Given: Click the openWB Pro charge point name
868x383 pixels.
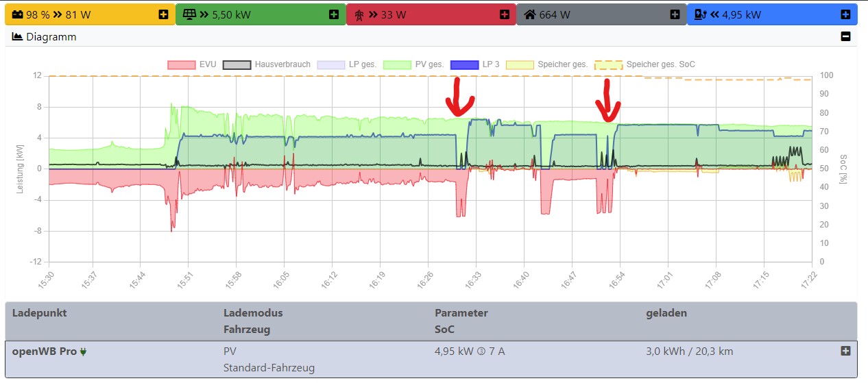Looking at the screenshot, I should tap(45, 351).
